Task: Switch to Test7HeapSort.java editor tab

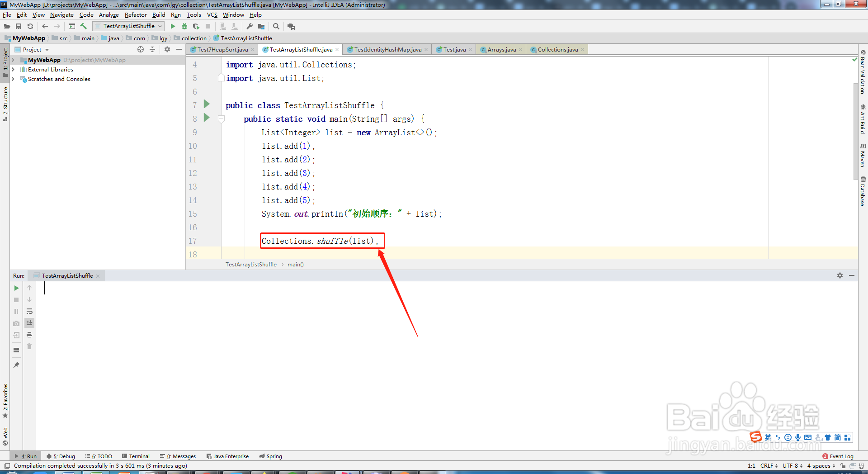Action: [x=222, y=49]
